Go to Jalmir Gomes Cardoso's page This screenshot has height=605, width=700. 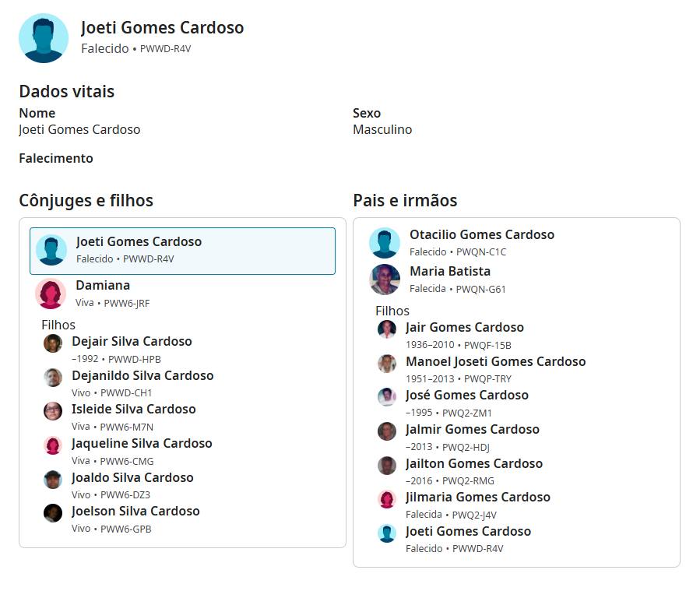tap(472, 429)
